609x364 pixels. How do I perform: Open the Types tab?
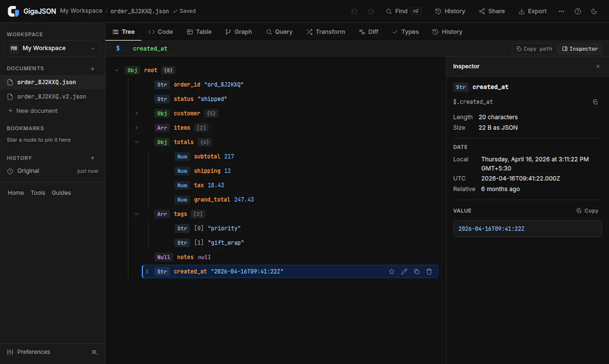(406, 32)
